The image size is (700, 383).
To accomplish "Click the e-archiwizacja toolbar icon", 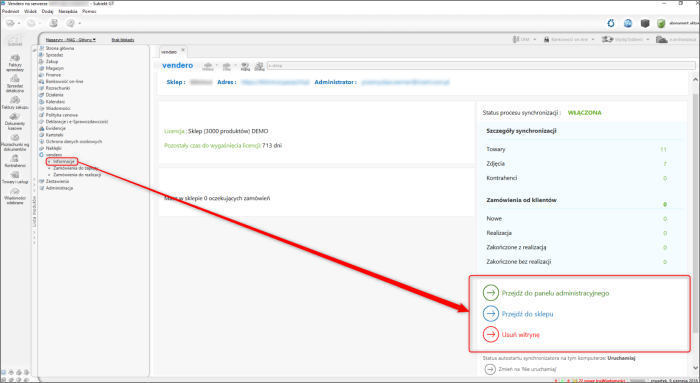I will pos(662,40).
